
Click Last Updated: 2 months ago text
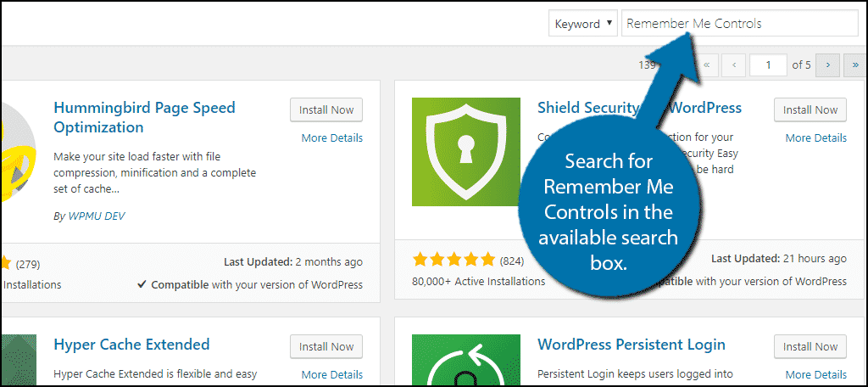292,261
